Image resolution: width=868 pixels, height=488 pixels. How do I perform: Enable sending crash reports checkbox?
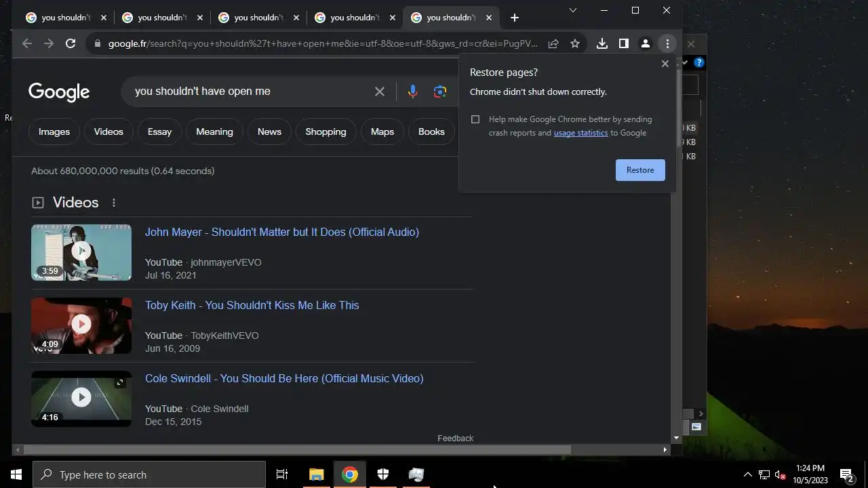475,119
